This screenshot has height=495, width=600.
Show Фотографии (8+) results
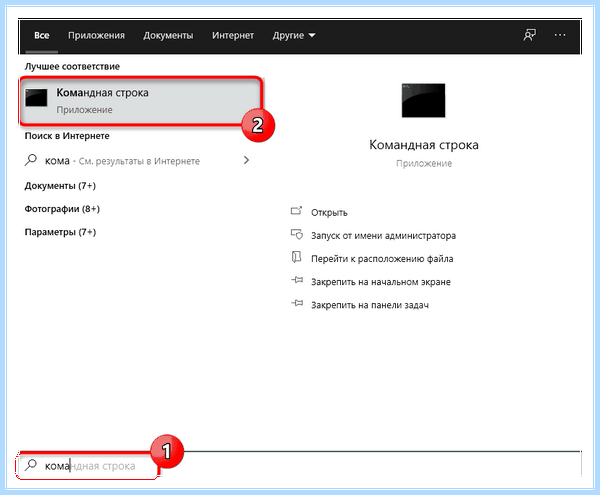pos(62,209)
